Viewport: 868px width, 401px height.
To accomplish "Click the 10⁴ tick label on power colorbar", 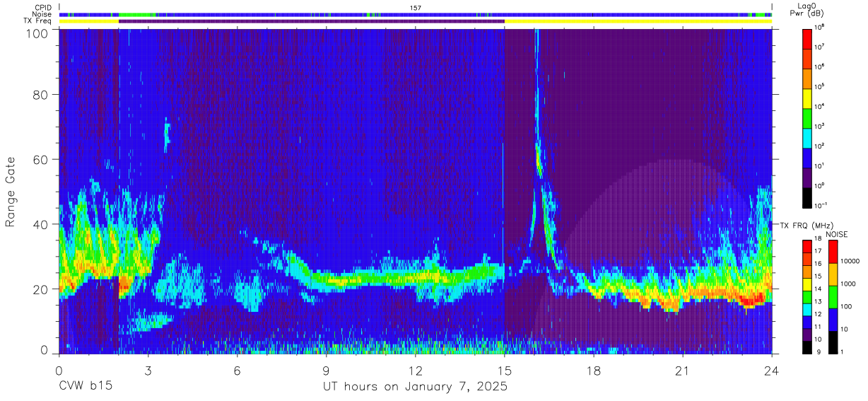I will (821, 106).
